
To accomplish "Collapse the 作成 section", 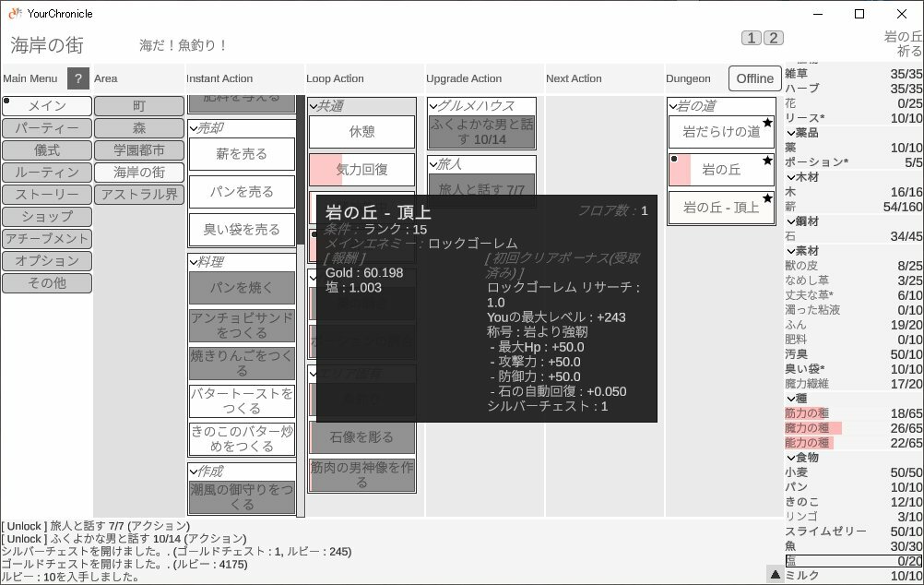I will tap(195, 472).
